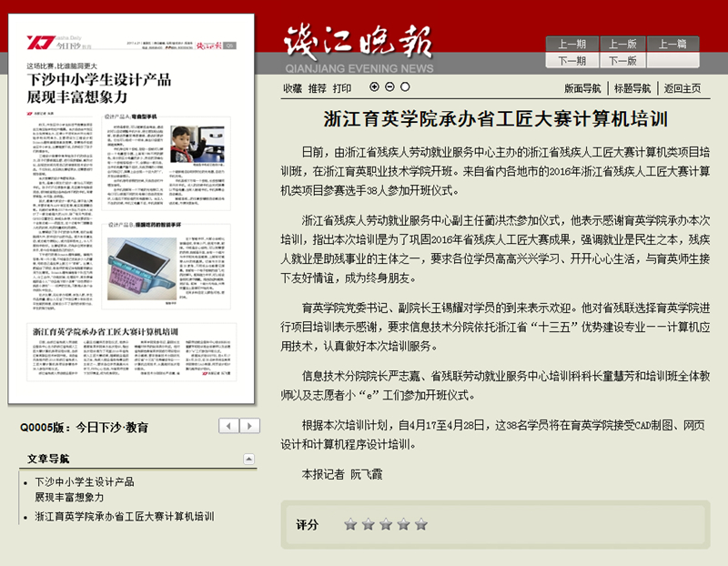Viewport: 728px width, 566px height.
Task: Click 打印 to print the article
Action: click(341, 88)
